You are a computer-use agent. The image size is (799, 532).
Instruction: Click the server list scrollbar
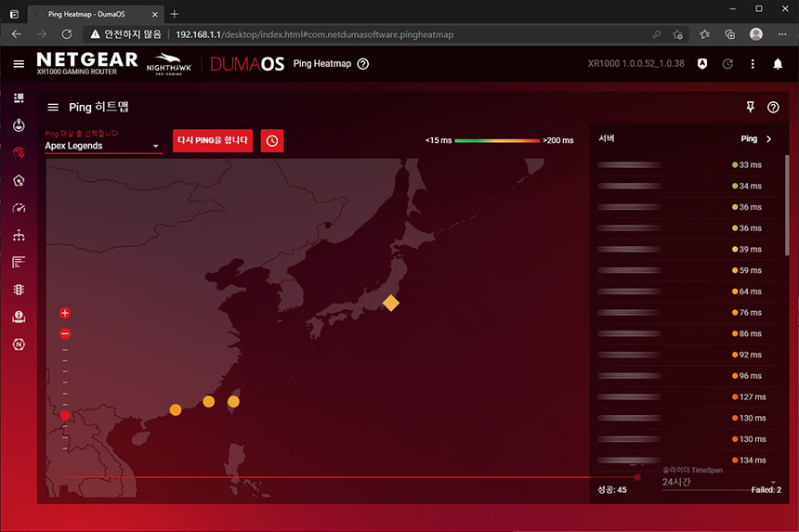(x=787, y=205)
